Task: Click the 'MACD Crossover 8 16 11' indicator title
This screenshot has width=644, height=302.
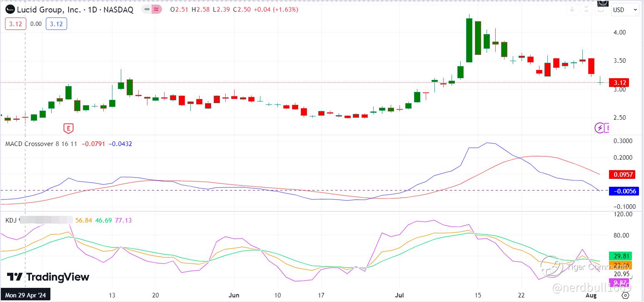Action: coord(41,144)
